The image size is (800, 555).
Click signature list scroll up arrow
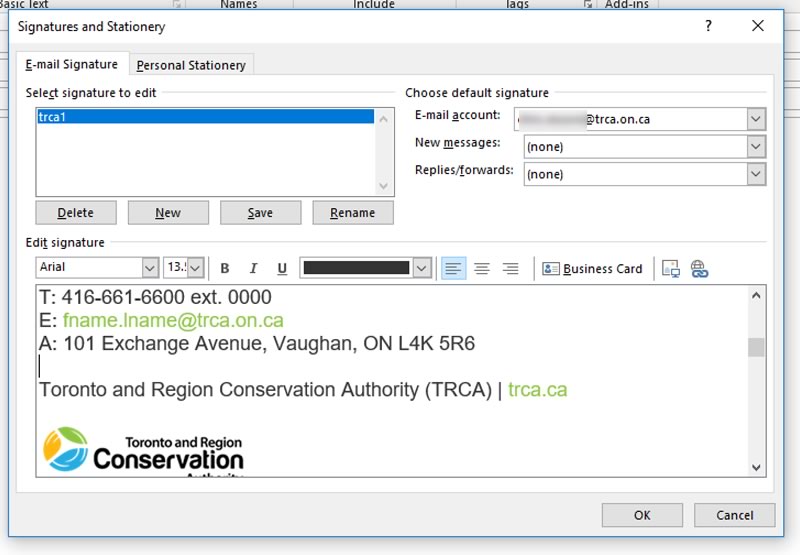(x=384, y=119)
